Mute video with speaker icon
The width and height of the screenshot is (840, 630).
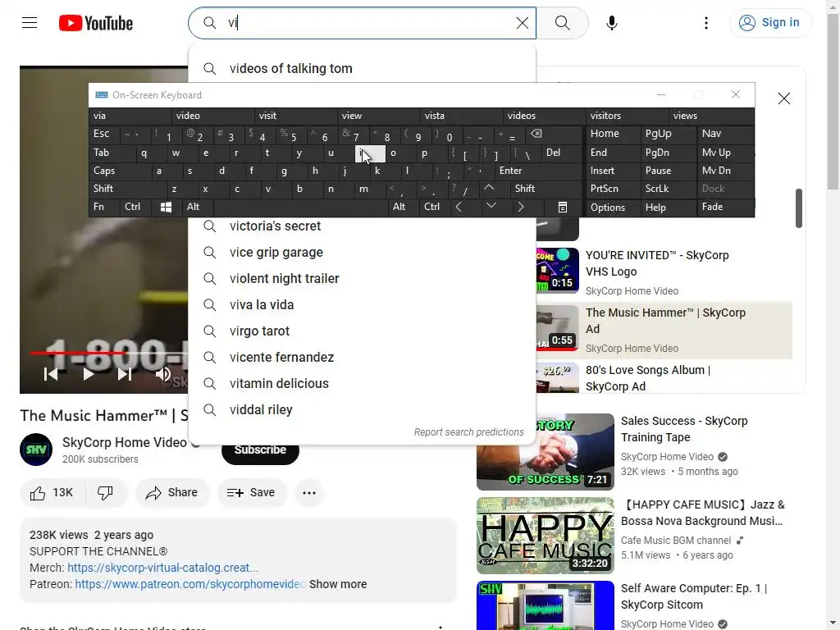163,374
